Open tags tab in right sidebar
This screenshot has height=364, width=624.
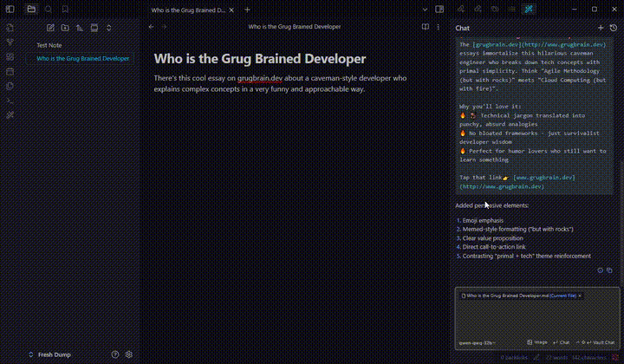[x=495, y=10]
